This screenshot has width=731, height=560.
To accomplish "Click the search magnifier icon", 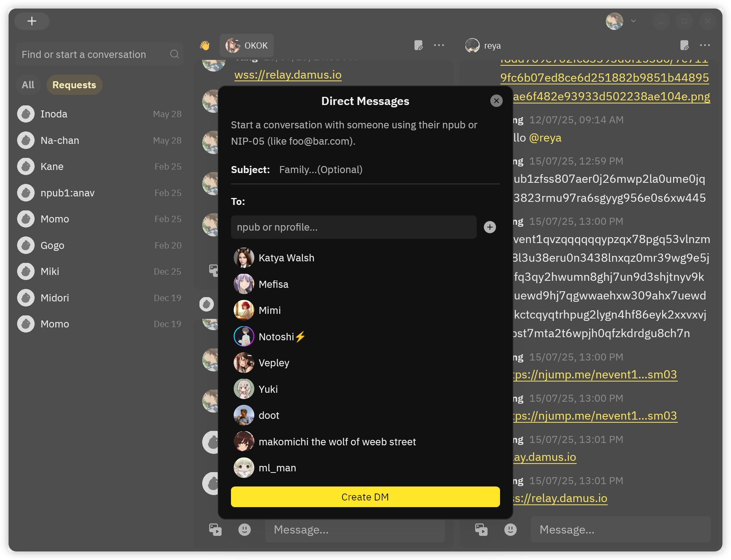I will coord(174,54).
